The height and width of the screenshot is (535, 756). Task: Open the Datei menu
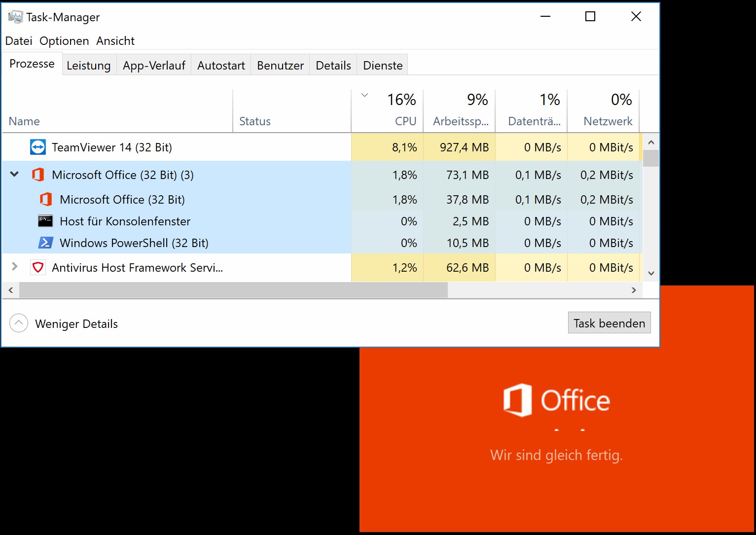click(x=19, y=41)
